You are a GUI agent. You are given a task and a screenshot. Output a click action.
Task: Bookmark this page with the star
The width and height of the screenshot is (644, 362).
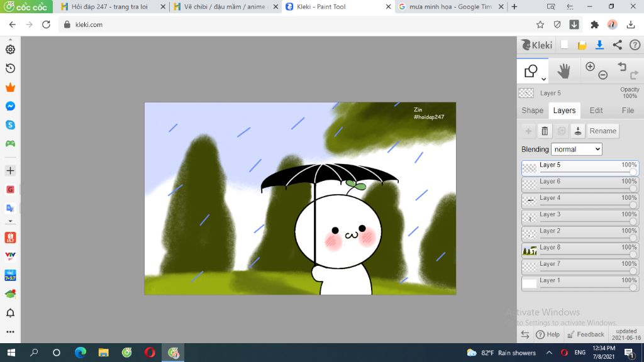540,25
